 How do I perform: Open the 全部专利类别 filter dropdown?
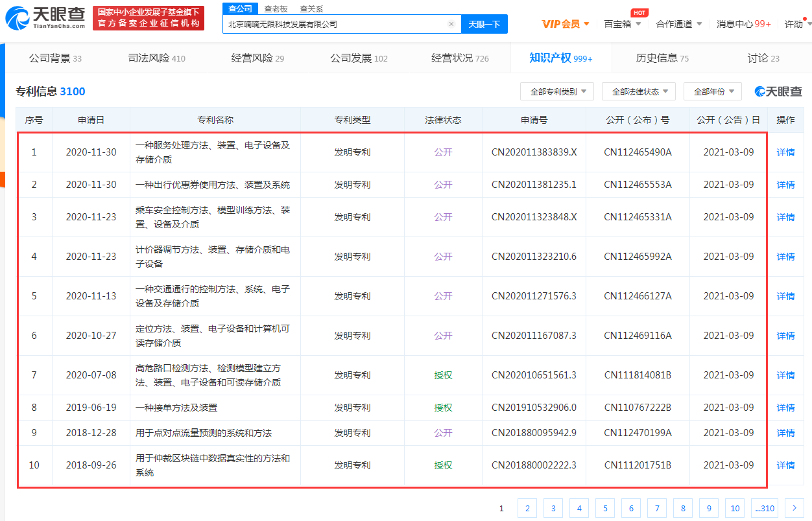tap(557, 92)
